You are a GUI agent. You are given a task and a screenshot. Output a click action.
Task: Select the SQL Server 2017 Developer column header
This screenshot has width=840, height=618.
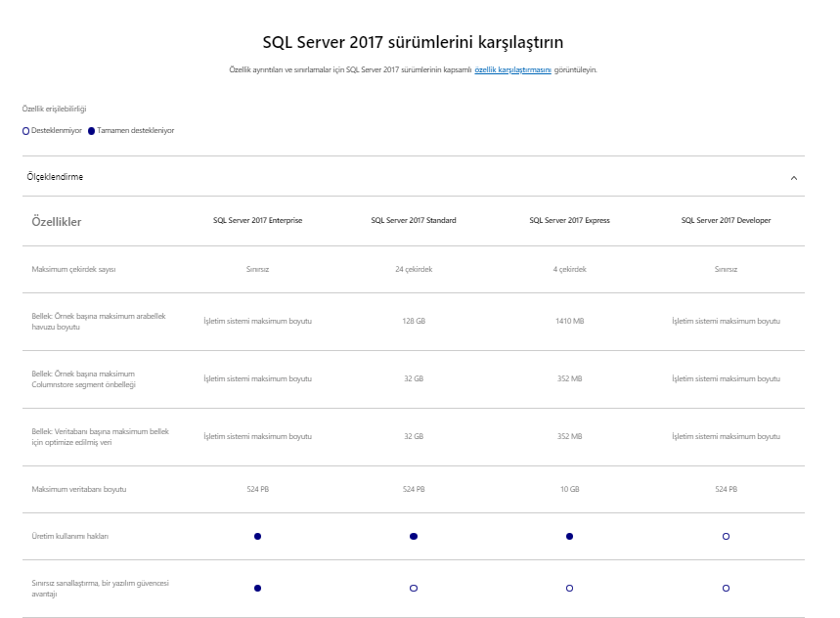726,220
